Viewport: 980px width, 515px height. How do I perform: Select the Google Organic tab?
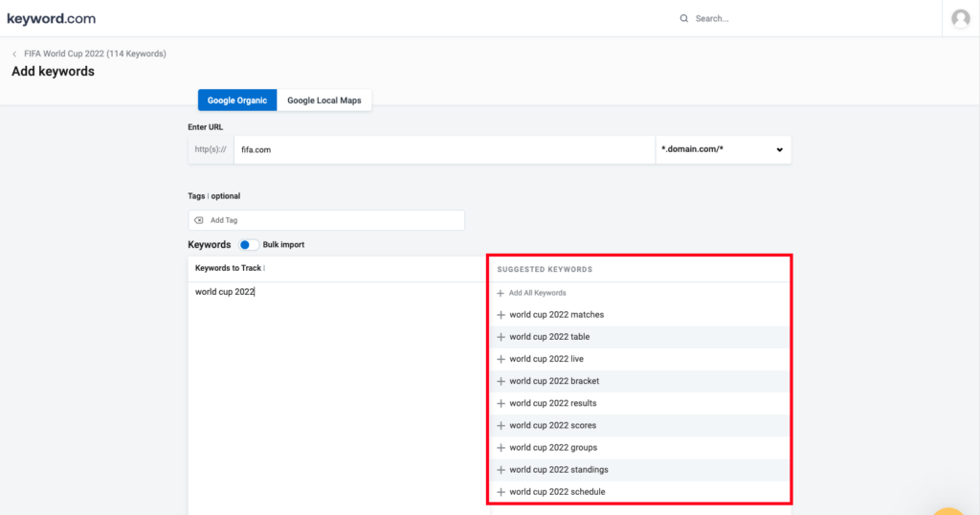coord(237,101)
